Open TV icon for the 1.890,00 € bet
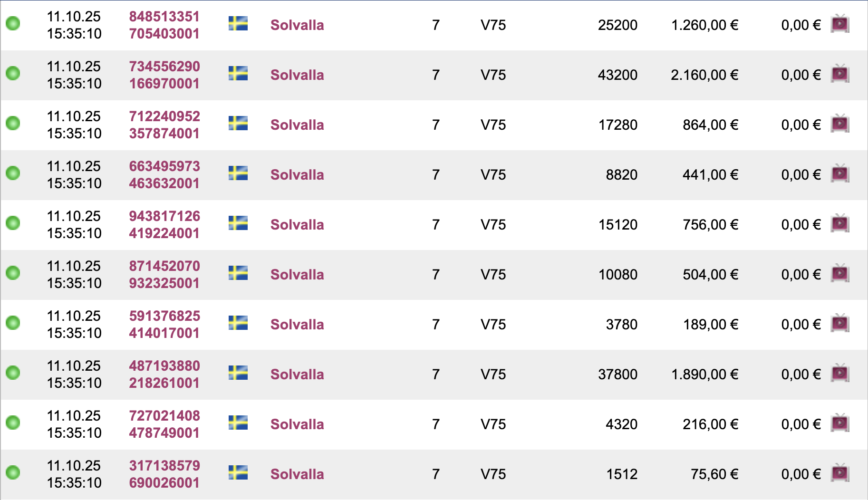Image resolution: width=868 pixels, height=500 pixels. 840,374
